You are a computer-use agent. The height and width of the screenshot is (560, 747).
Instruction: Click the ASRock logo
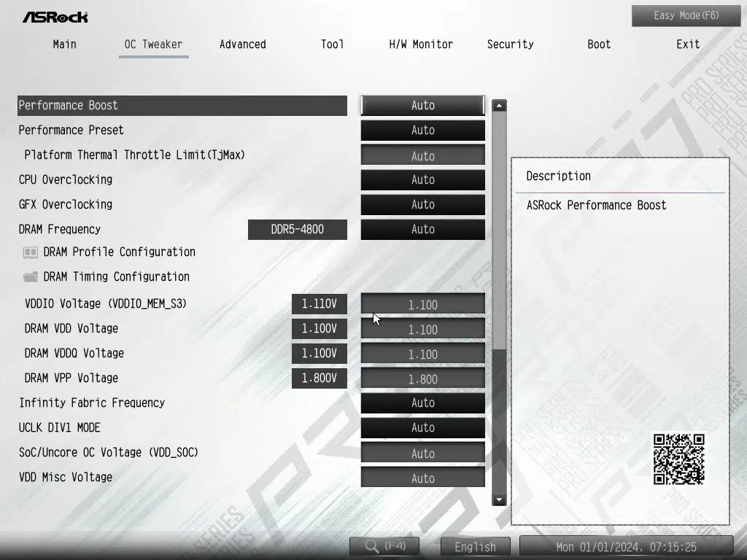point(55,16)
